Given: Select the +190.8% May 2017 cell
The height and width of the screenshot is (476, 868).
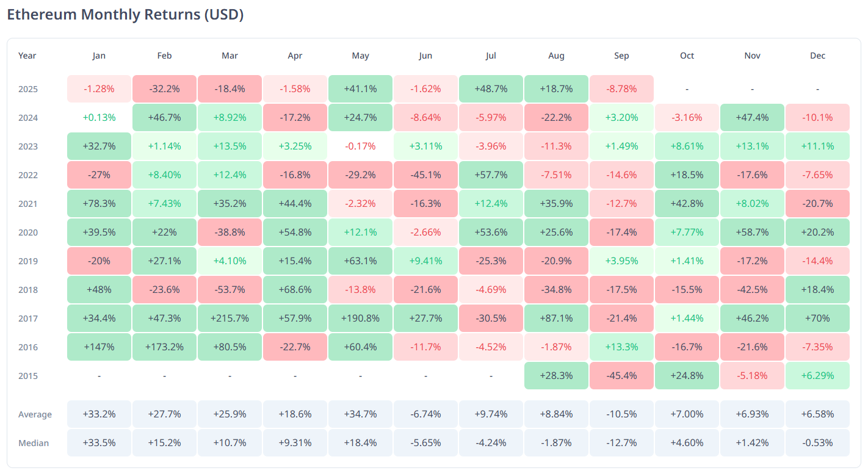Looking at the screenshot, I should click(360, 319).
